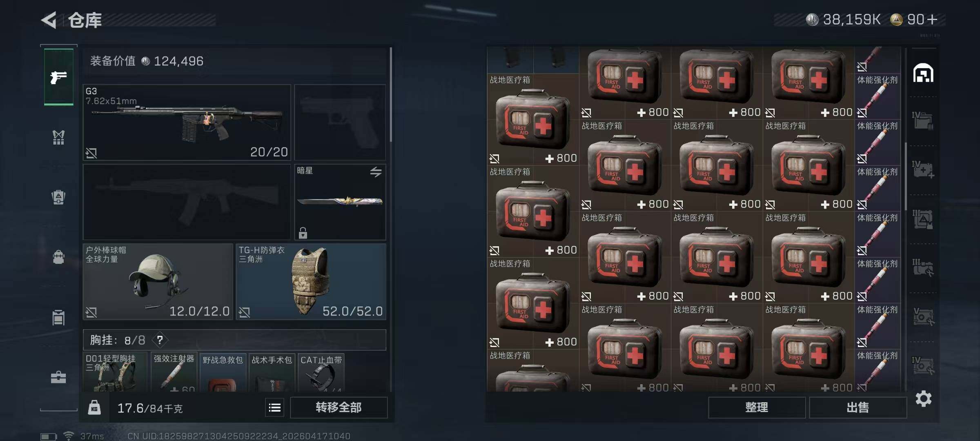Click 出售 sell button
Viewport: 980px width, 441px height.
click(857, 408)
